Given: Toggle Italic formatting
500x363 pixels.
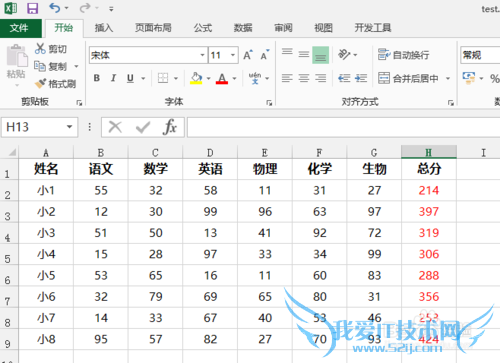Looking at the screenshot, I should click(x=113, y=78).
